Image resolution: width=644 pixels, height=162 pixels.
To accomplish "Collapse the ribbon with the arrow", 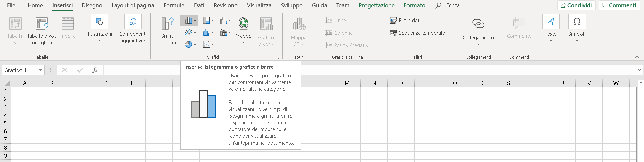I will coord(637,57).
